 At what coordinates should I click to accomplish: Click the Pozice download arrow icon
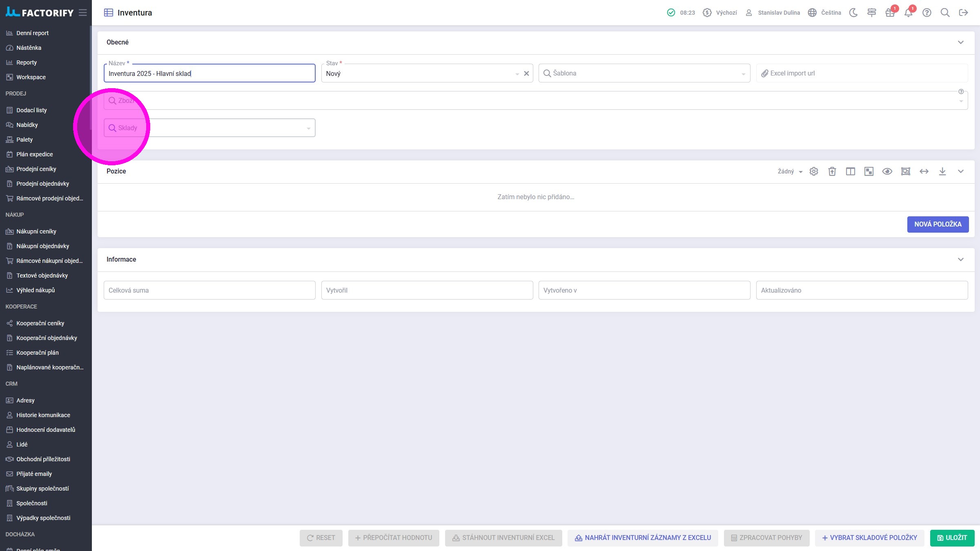pos(942,171)
